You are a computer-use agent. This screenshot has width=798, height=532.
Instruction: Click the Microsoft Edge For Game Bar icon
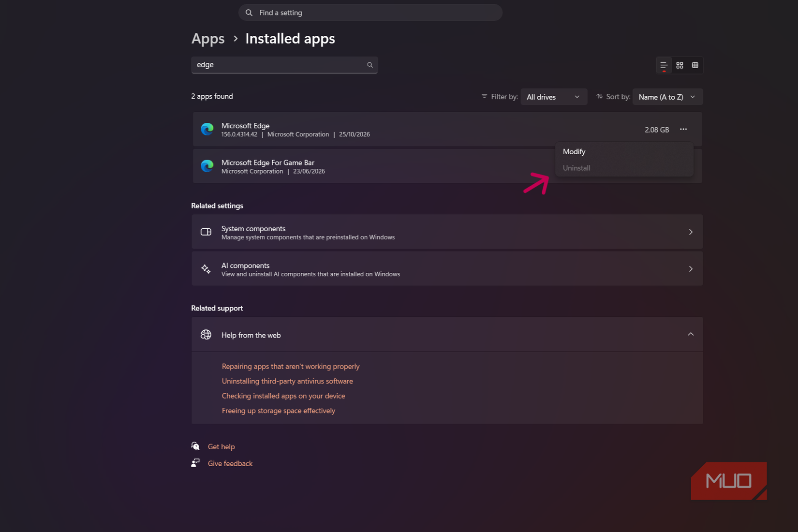(207, 166)
